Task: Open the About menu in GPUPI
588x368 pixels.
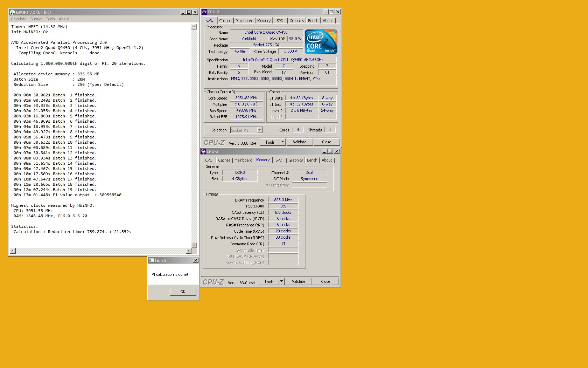Action: [64, 19]
